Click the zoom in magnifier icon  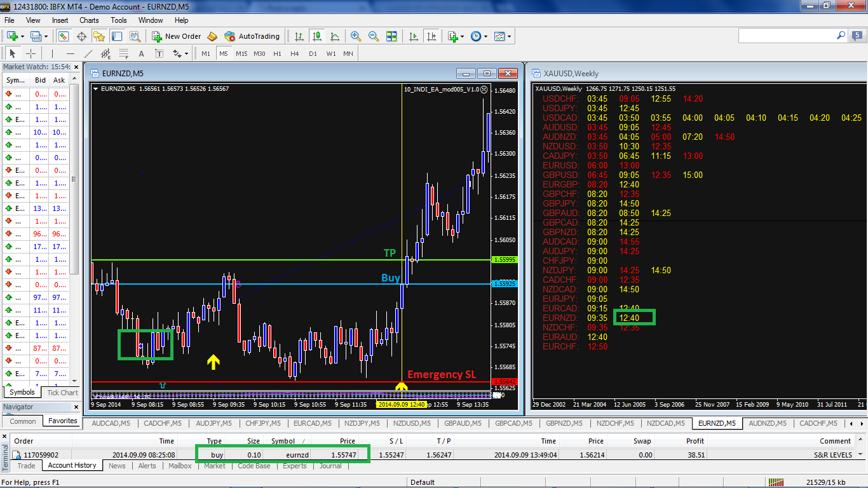356,36
